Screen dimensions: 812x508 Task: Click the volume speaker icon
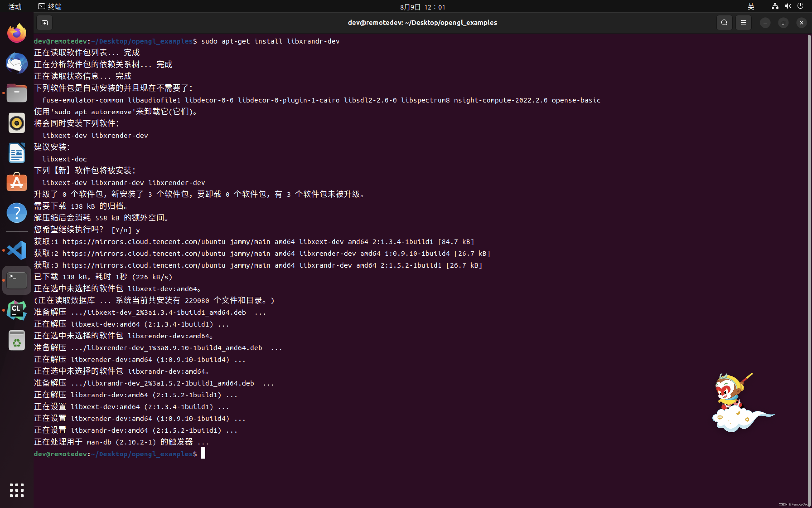tap(788, 6)
